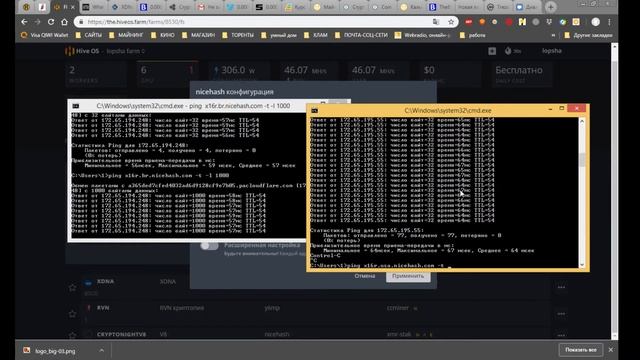Image resolution: width=640 pixels, height=360 pixels.
Task: Open the МАГАЗИН bookmarks folder
Action: click(x=198, y=35)
